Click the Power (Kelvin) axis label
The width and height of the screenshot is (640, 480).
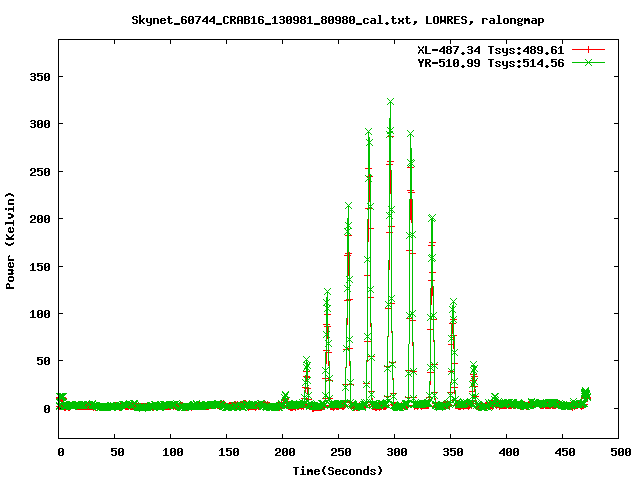pyautogui.click(x=10, y=241)
